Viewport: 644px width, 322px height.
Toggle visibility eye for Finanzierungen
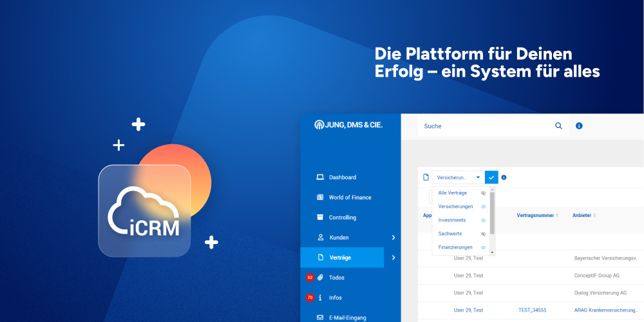coord(484,248)
